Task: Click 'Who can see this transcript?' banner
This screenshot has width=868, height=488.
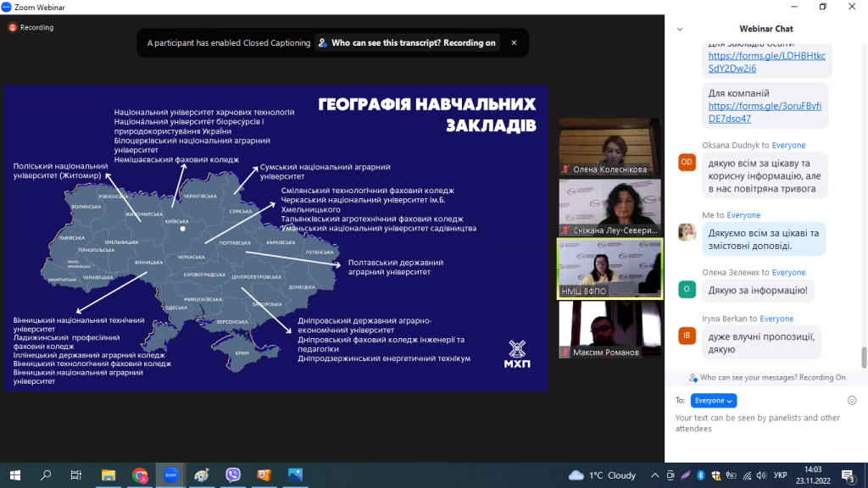Action: [x=406, y=43]
